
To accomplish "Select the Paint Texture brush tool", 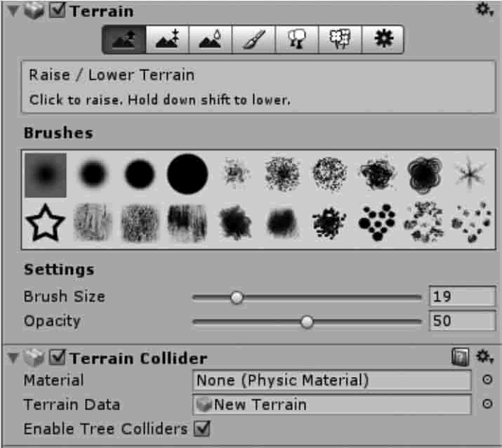I will [253, 41].
